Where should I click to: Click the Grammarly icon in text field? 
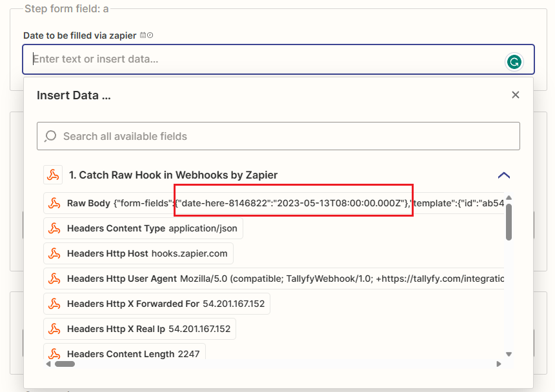(514, 62)
